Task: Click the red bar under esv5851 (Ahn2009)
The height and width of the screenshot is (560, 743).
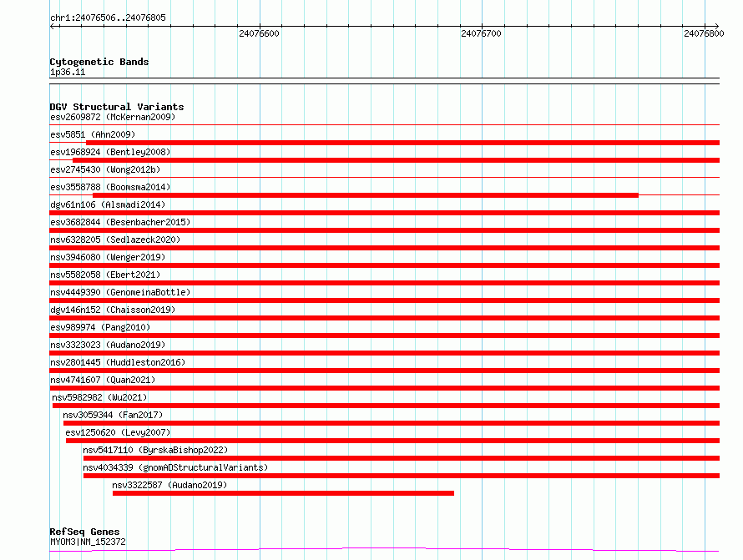Action: 402,143
